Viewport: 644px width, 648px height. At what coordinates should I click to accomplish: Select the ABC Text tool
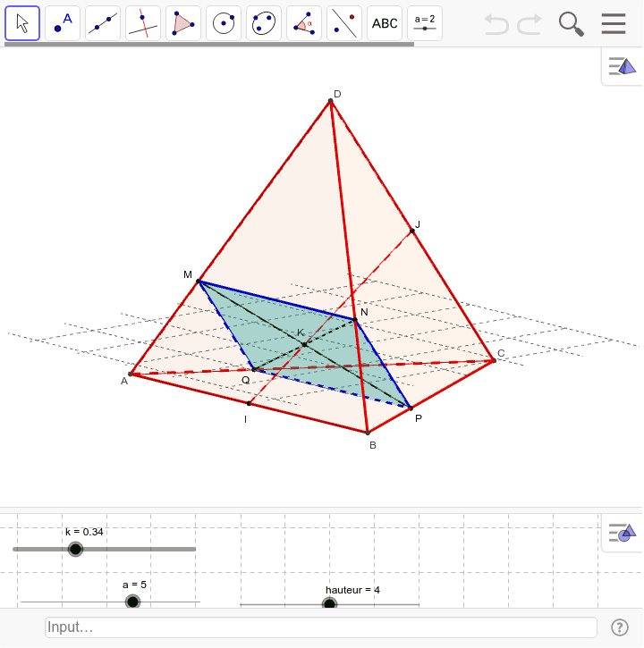click(x=385, y=23)
